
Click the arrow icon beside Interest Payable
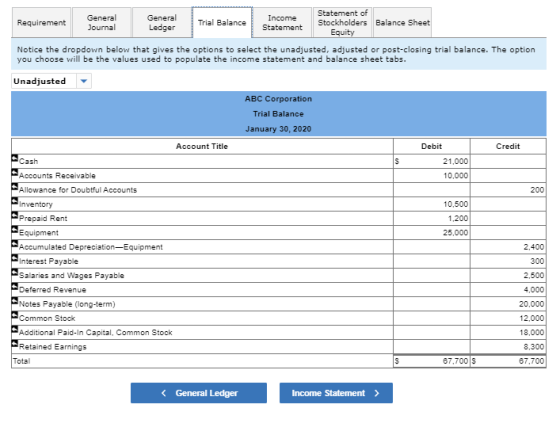(15, 258)
